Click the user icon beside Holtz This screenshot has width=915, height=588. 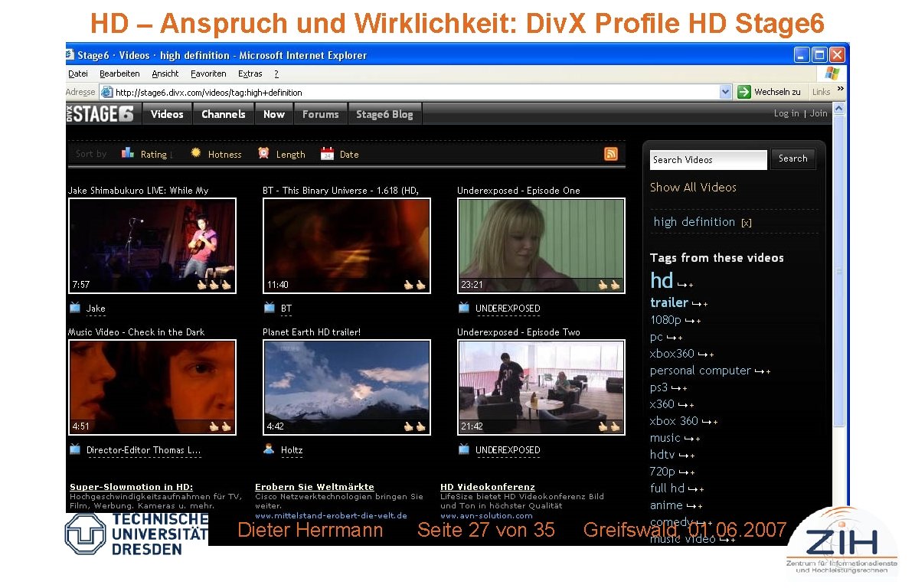click(269, 449)
